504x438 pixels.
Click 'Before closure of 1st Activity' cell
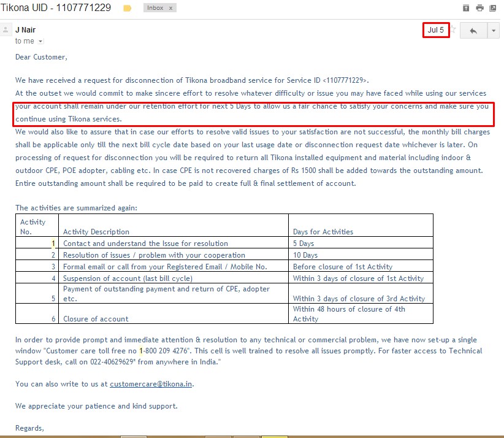(361, 266)
